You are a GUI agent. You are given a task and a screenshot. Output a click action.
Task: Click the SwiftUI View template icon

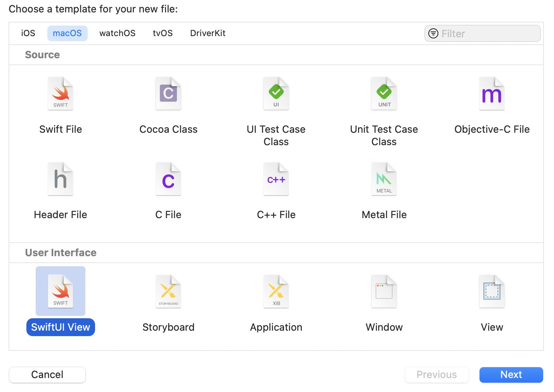[x=61, y=291]
